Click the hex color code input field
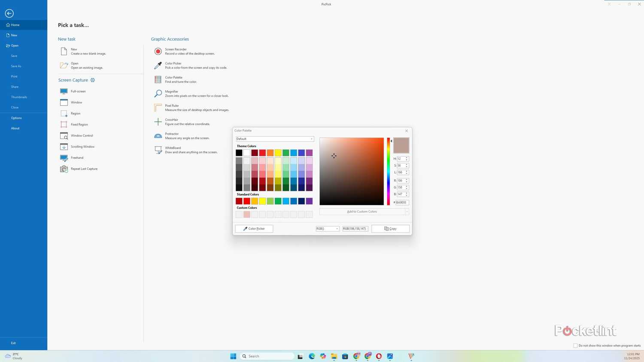The image size is (644, 362). pos(401,202)
